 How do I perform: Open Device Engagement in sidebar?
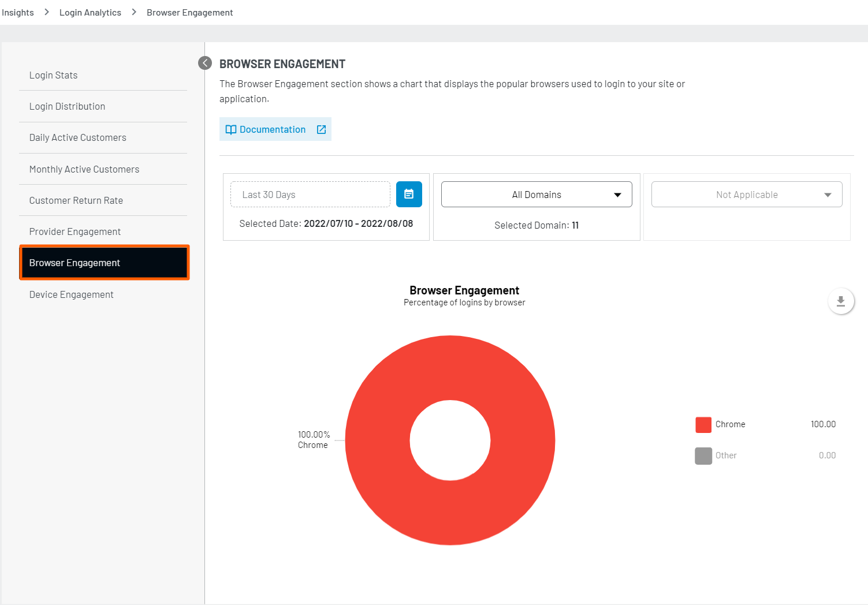coord(71,294)
